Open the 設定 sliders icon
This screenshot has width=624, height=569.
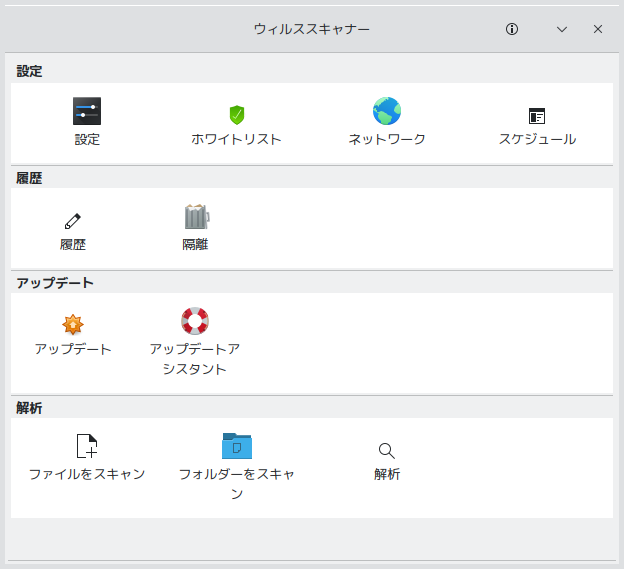click(87, 111)
